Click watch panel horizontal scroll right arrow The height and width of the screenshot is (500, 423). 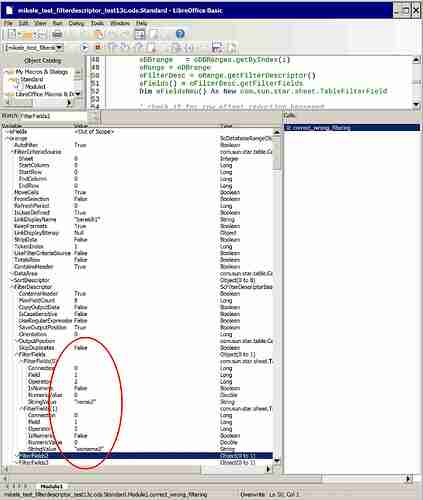[269, 469]
